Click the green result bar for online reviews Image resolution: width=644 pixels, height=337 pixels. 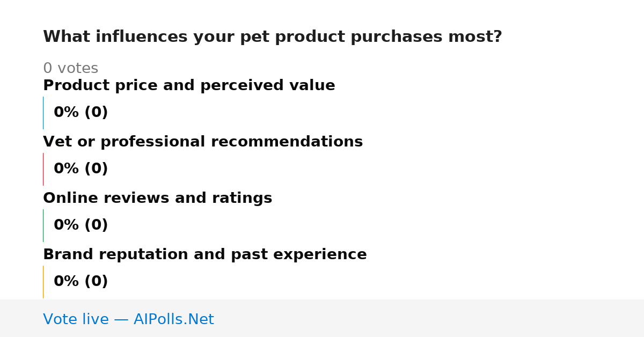point(43,225)
